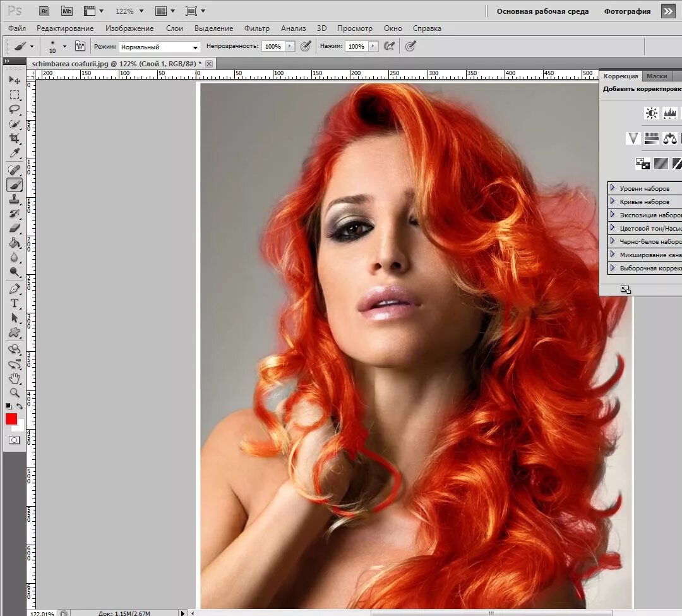Close the schimbarea coafurii.jpg document tab

(209, 64)
